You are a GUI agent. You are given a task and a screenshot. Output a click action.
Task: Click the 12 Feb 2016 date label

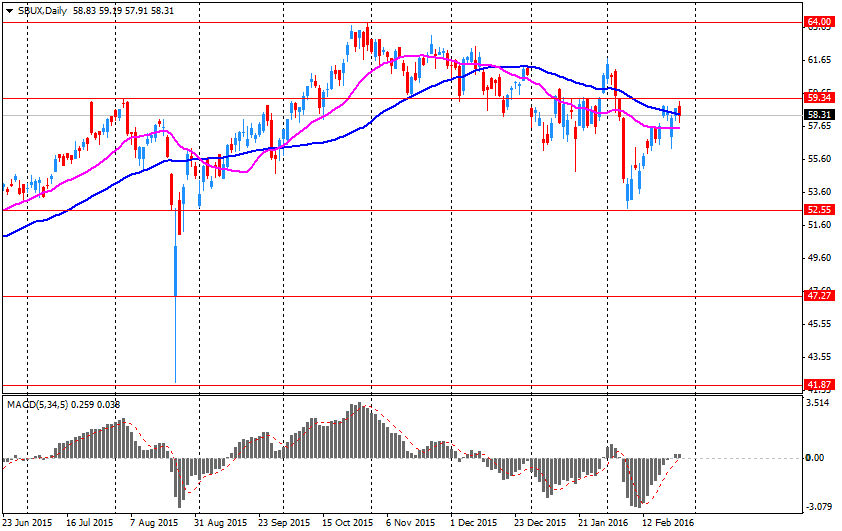coord(668,522)
